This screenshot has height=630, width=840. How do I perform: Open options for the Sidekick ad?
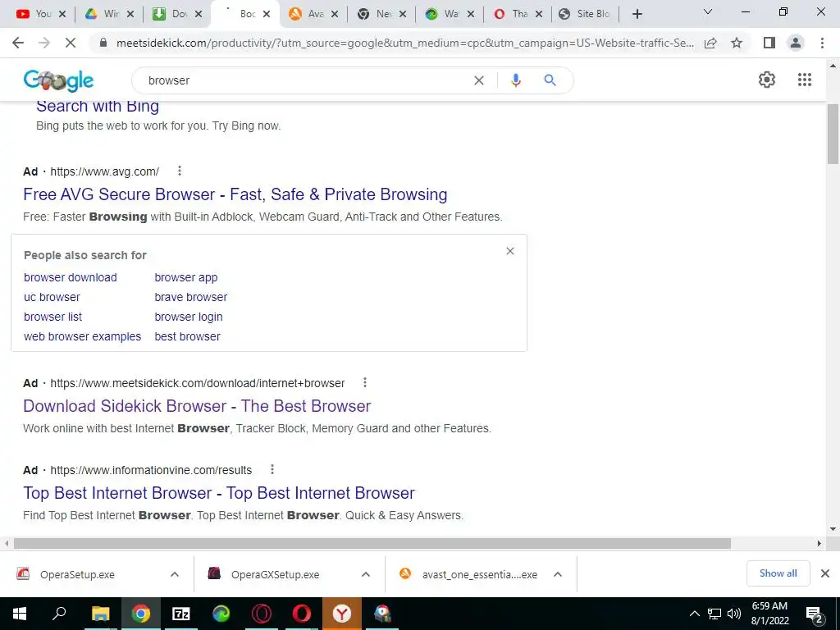click(365, 382)
